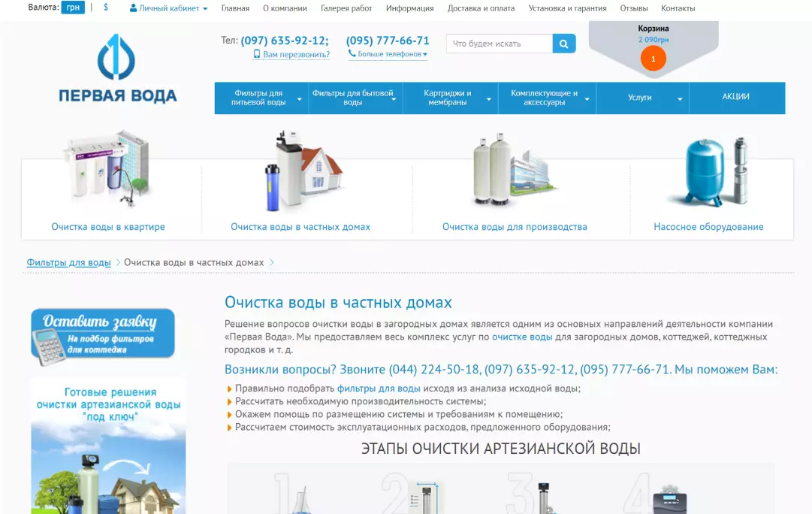Viewport: 812px width, 514px height.
Task: Expand the Больше телефонов phone list
Action: 388,54
